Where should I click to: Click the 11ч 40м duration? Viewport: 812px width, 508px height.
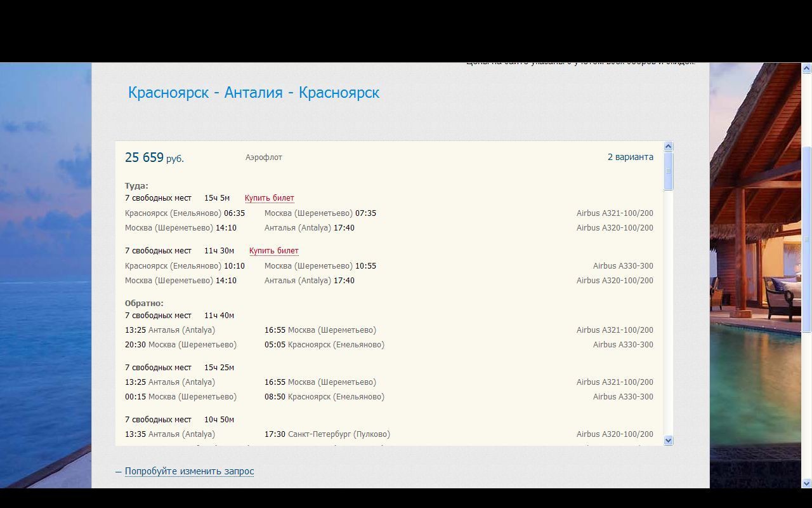point(219,316)
